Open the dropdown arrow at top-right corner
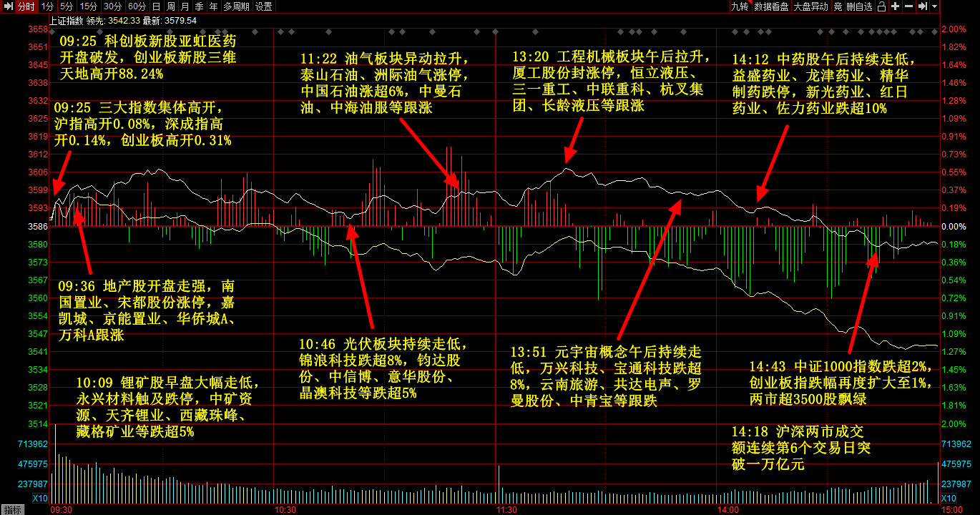Screen dimensions: 980x515 point(935,6)
